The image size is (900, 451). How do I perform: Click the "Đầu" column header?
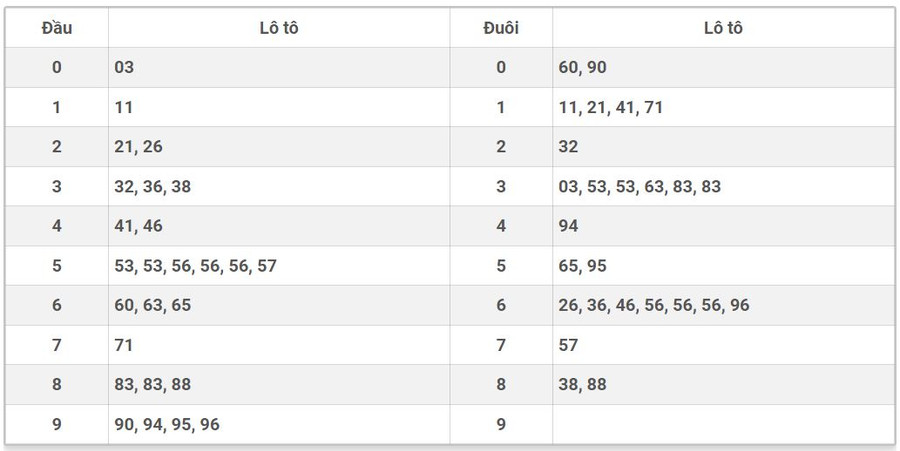[x=56, y=28]
